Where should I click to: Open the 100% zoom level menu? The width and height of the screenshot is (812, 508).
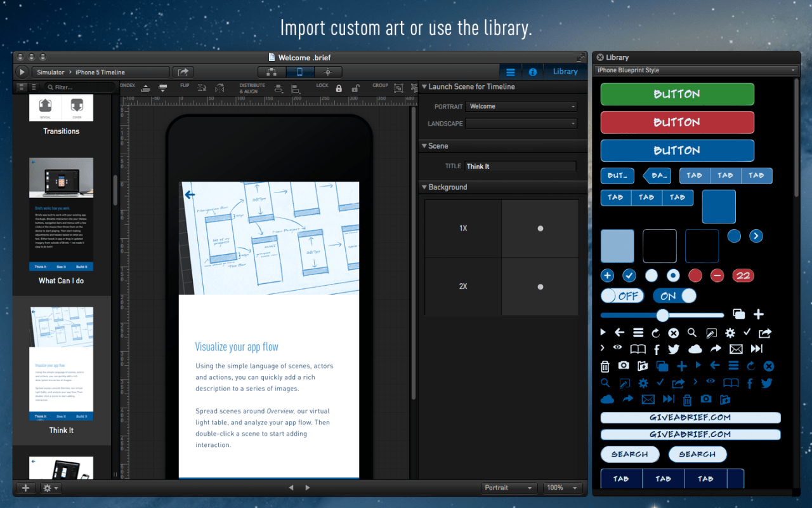coord(563,488)
